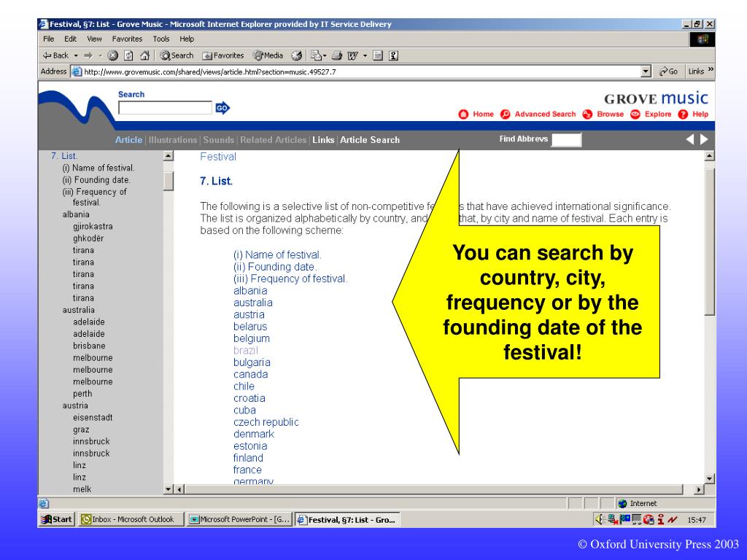
Task: Click the taskbar clock showing 15:47
Action: (697, 520)
